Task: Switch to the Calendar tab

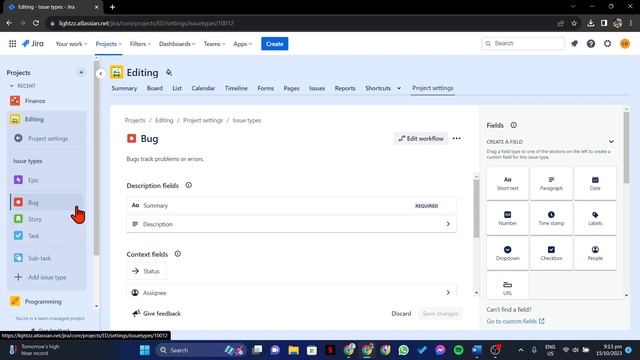Action: point(203,88)
